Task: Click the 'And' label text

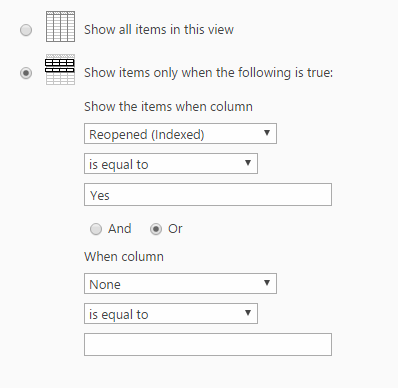Action: click(120, 229)
